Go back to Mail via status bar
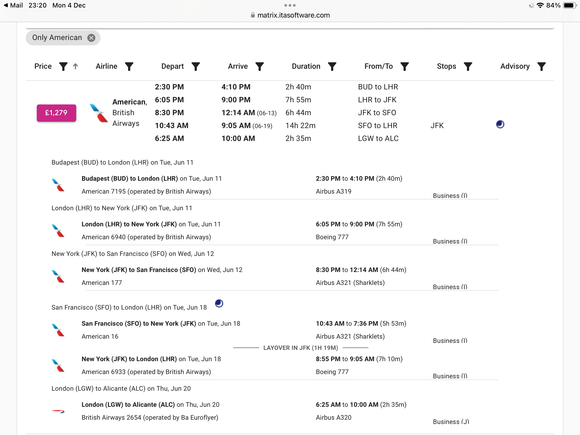Screen dimensions: 580x435 click(13, 5)
